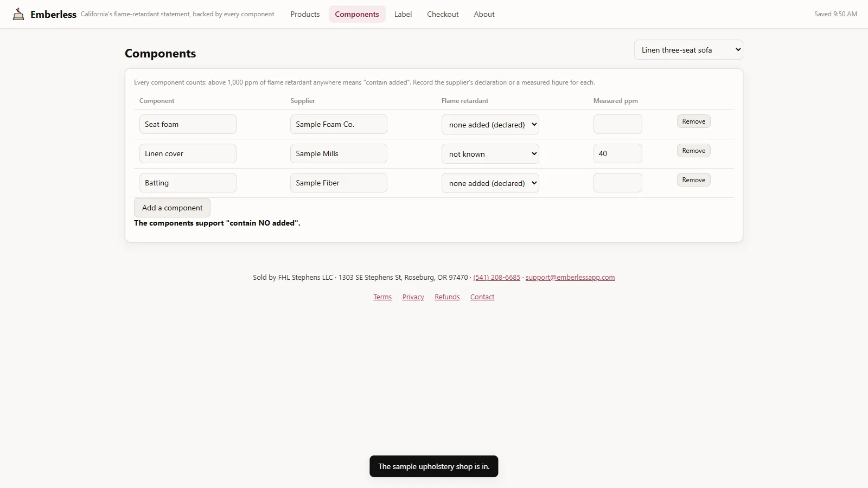Open the Contact link
Viewport: 868px width, 488px height.
482,297
